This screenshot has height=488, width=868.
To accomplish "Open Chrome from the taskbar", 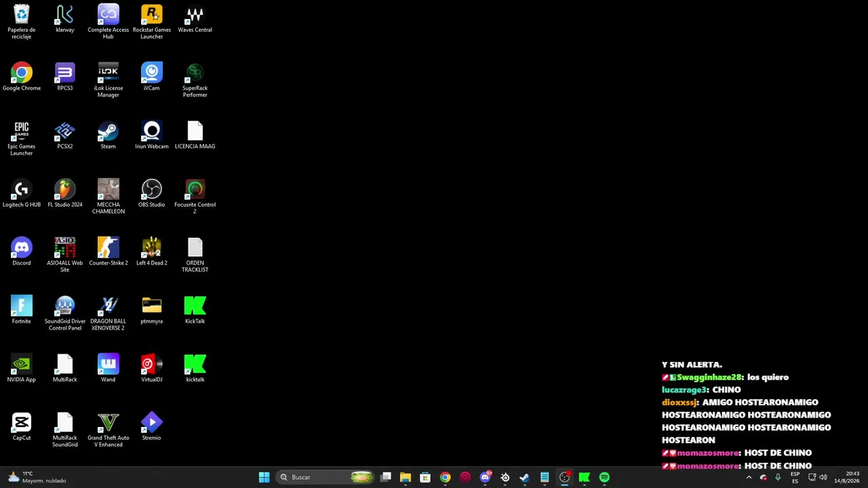I will (x=445, y=477).
